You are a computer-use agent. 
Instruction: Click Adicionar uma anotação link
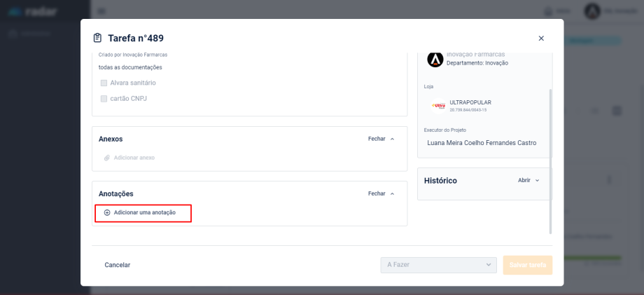click(144, 212)
